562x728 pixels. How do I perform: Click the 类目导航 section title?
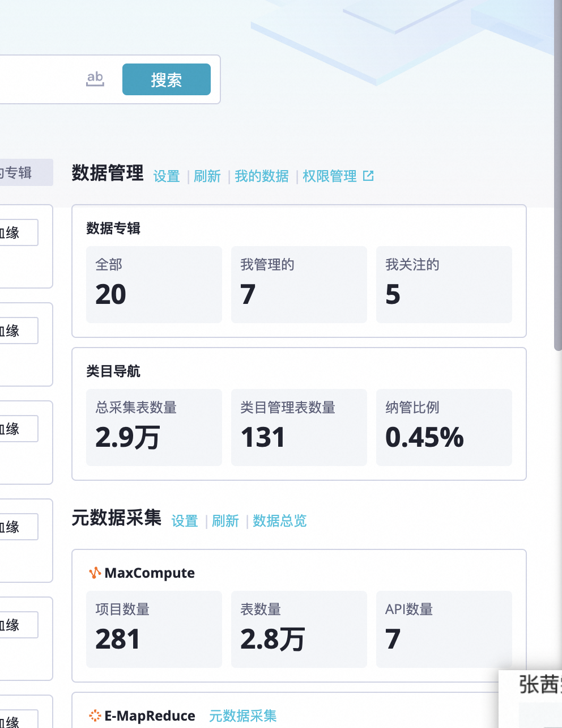[113, 371]
